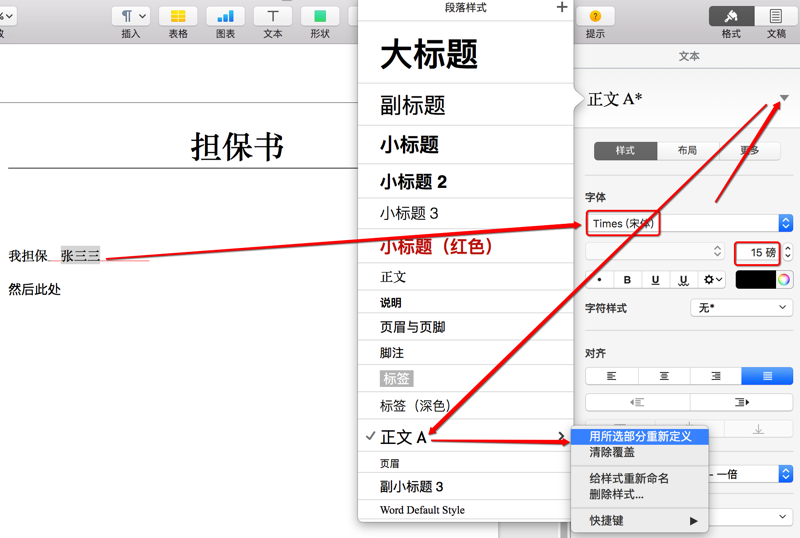This screenshot has height=538, width=800.
Task: Switch to the 更多 tab
Action: click(x=749, y=151)
